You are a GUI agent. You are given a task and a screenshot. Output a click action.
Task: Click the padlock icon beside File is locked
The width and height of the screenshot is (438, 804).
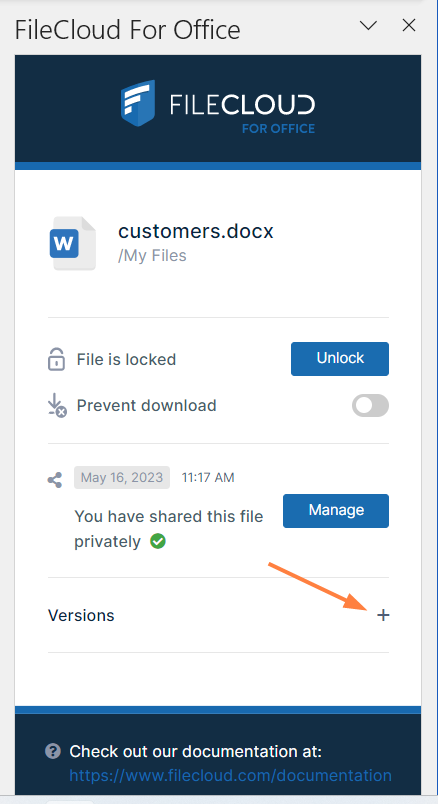56,359
